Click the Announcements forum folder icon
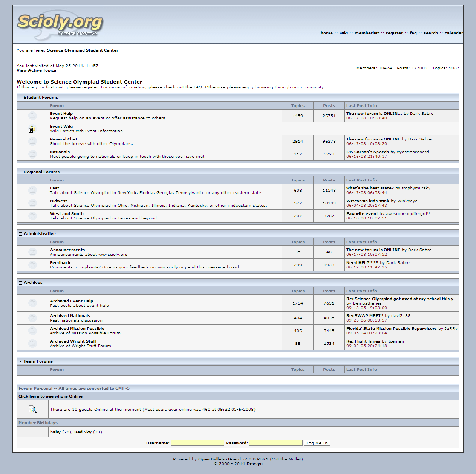The width and height of the screenshot is (476, 474). coord(32,252)
